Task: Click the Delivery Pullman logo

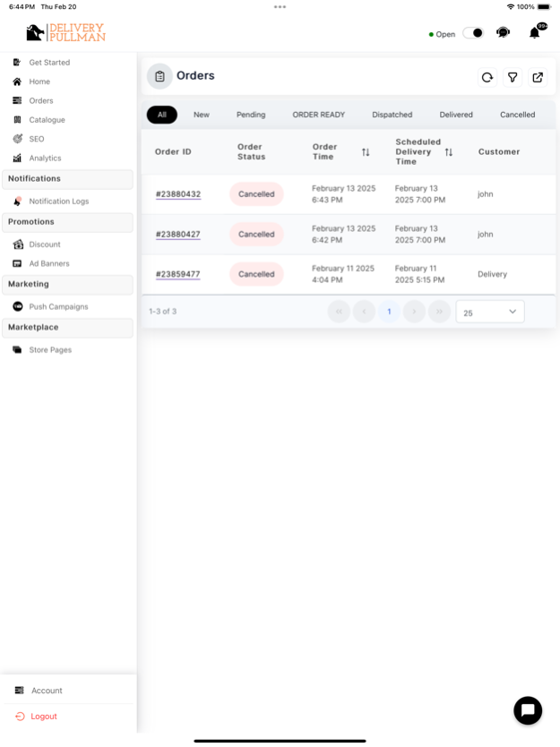Action: tap(65, 32)
